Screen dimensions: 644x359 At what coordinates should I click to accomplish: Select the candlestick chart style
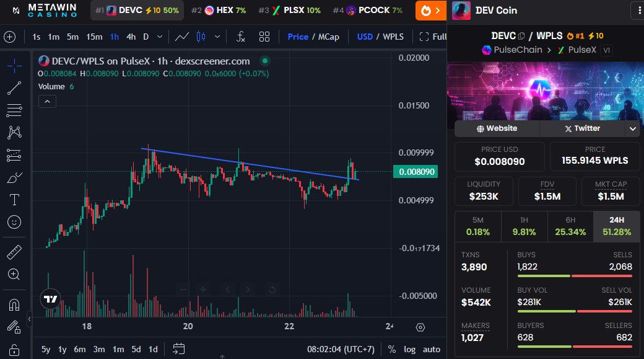(201, 37)
